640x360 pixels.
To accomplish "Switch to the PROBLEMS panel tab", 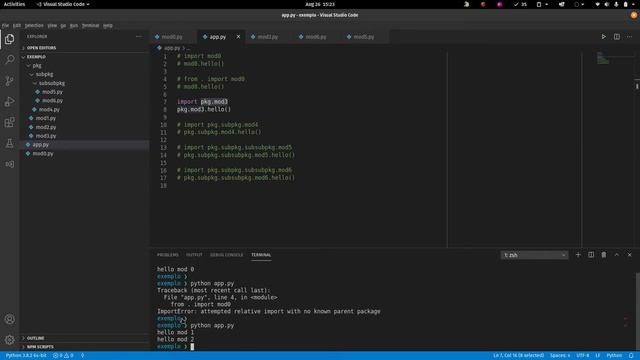I will coord(168,255).
